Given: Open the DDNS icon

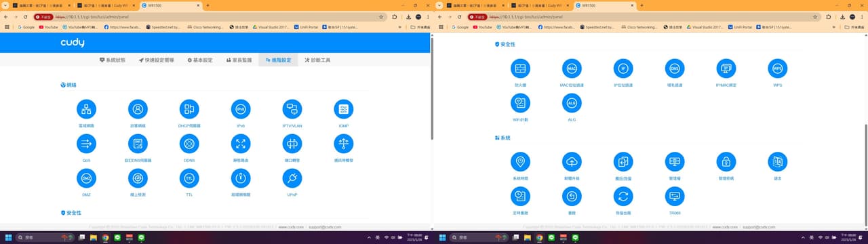Looking at the screenshot, I should click(x=189, y=143).
